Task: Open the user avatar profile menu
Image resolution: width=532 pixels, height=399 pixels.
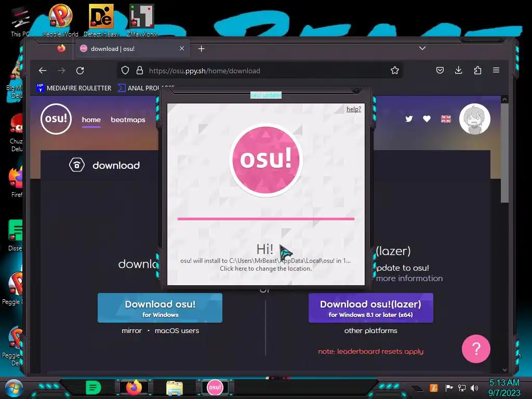Action: 475,119
